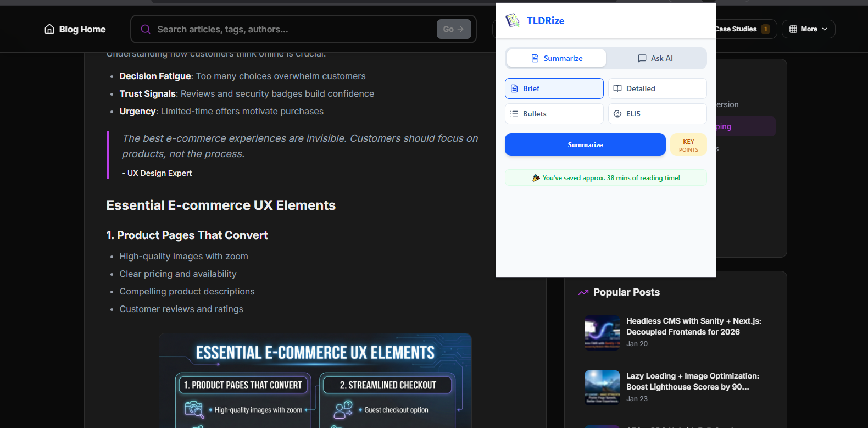Select the Brief summary mode
Viewport: 868px width, 428px height.
coord(554,88)
